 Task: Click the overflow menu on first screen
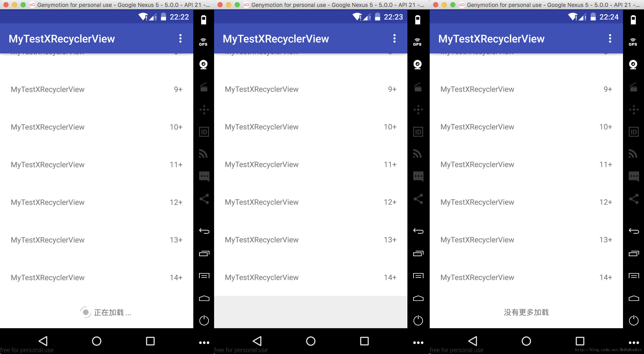[180, 39]
